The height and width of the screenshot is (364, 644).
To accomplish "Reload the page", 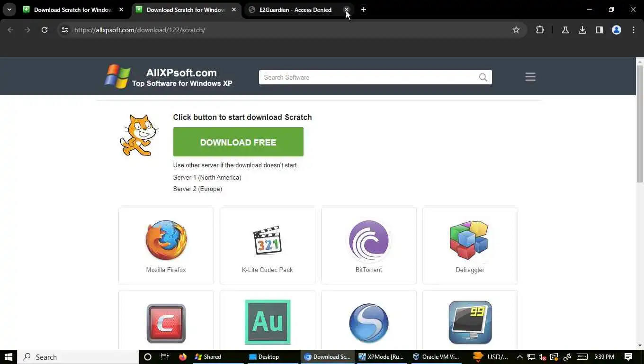I will click(45, 30).
